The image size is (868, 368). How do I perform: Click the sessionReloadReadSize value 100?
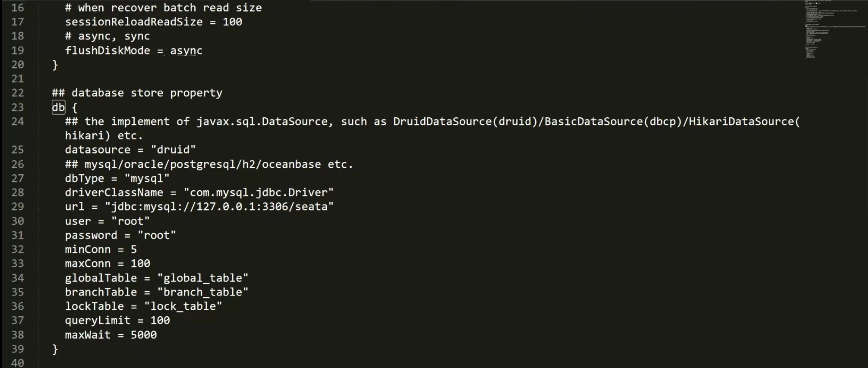(x=232, y=22)
